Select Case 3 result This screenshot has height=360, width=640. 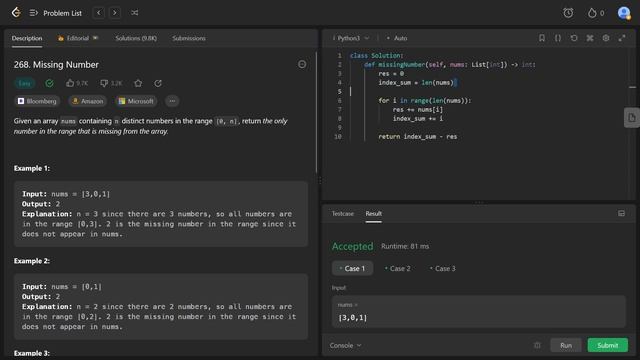point(442,269)
